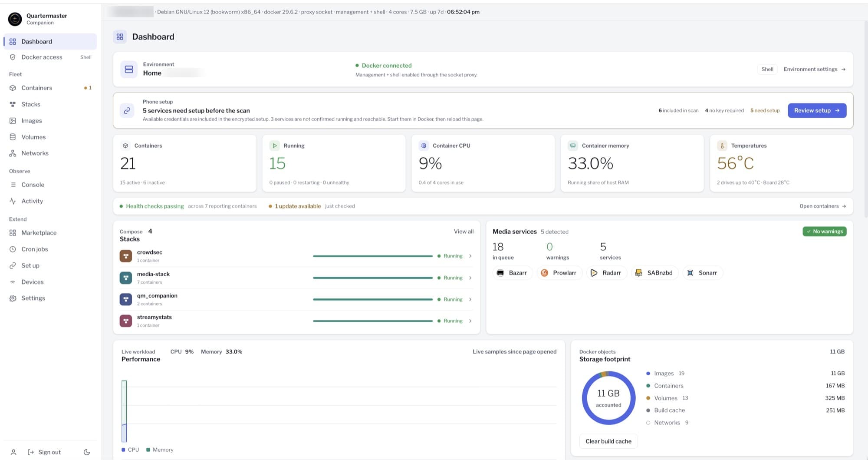The image size is (868, 460).
Task: Open the Stacks sidebar item
Action: (x=50, y=104)
